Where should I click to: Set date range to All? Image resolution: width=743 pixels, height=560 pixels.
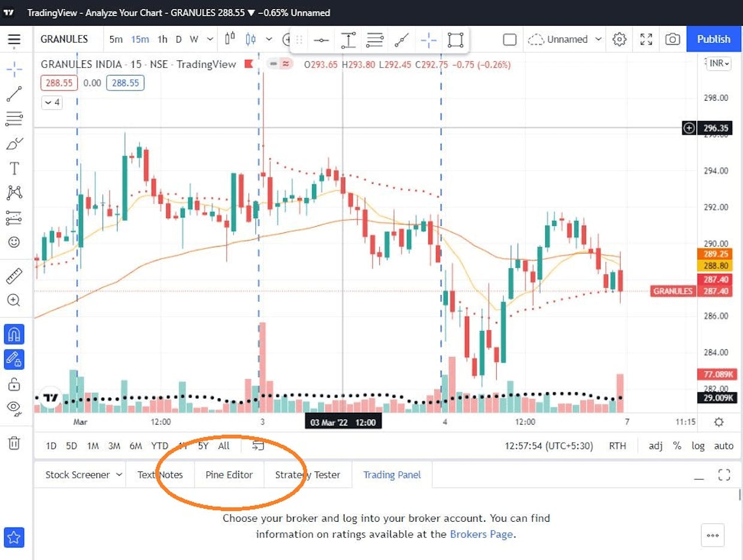coord(223,446)
